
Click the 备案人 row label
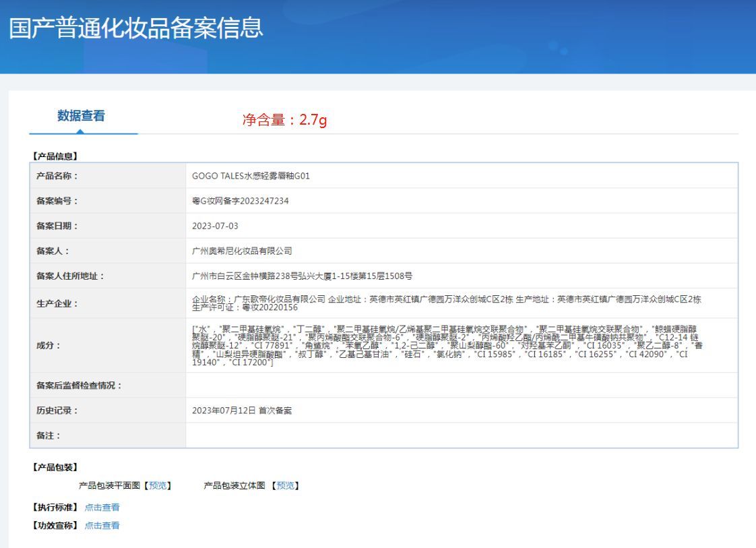[53, 251]
